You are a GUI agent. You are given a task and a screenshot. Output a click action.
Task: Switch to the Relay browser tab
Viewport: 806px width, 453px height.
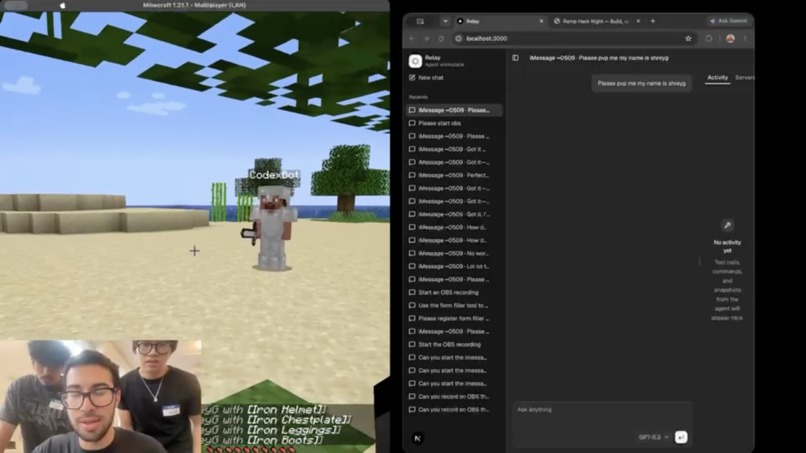500,21
